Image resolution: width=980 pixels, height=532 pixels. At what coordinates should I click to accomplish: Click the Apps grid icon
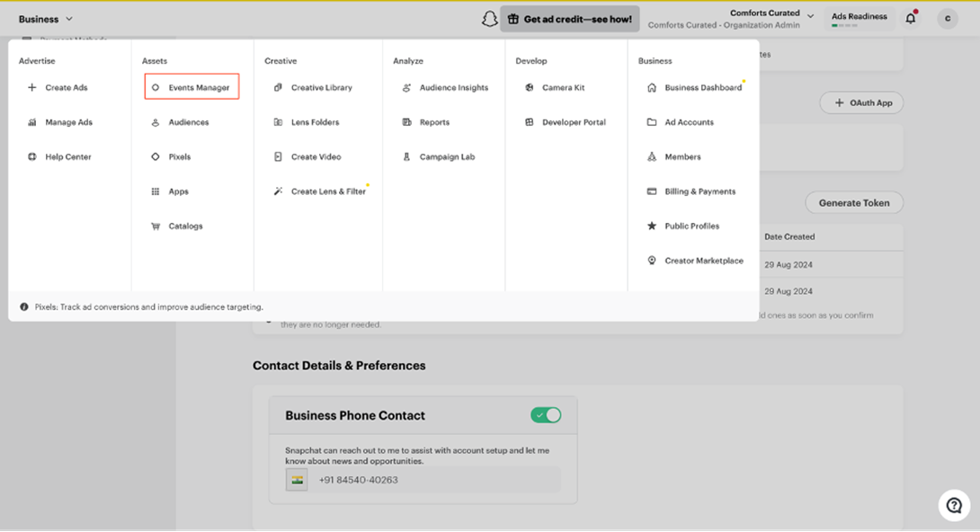pyautogui.click(x=156, y=191)
